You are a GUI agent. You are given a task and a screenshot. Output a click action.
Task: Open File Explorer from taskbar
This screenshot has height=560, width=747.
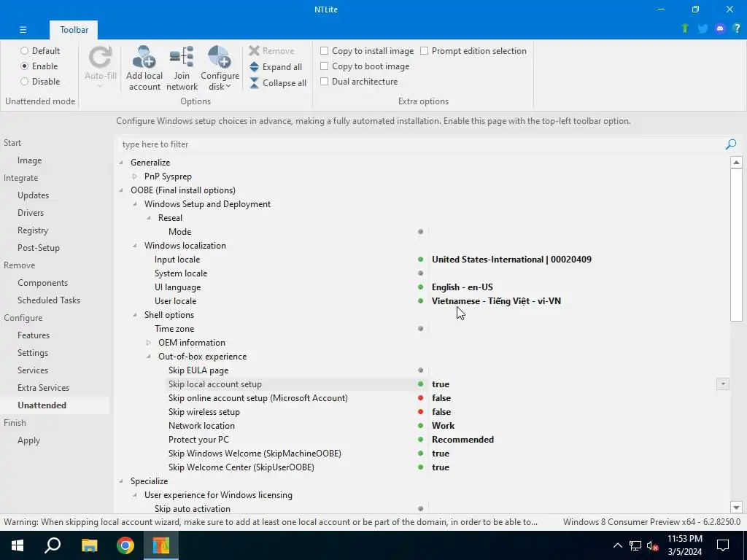(89, 545)
